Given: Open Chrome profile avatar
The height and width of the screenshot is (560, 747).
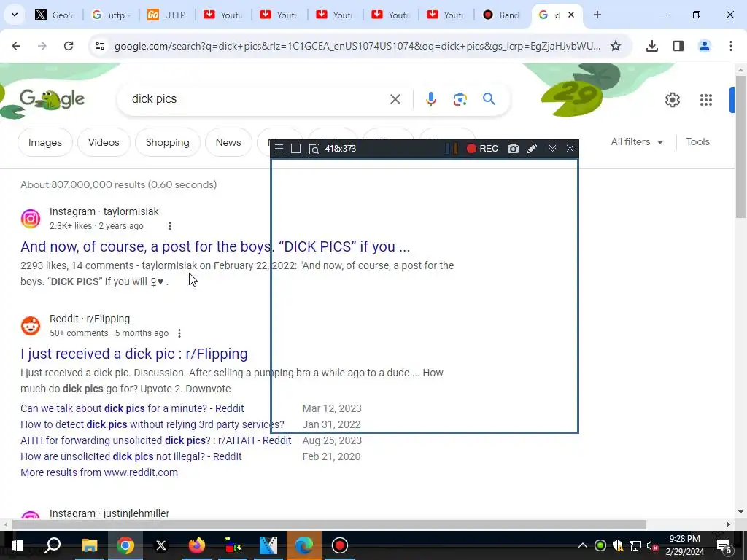Looking at the screenshot, I should pyautogui.click(x=704, y=46).
